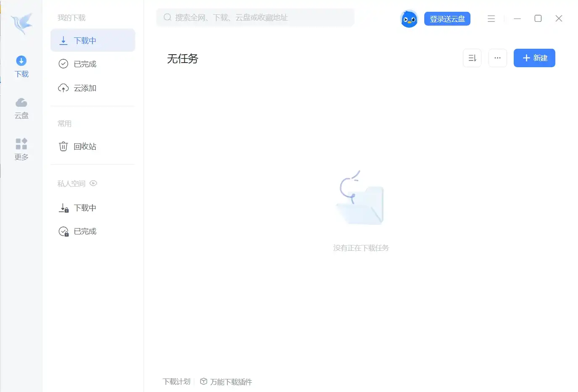Click the empty folder illustration
This screenshot has height=392, width=578.
click(x=361, y=197)
